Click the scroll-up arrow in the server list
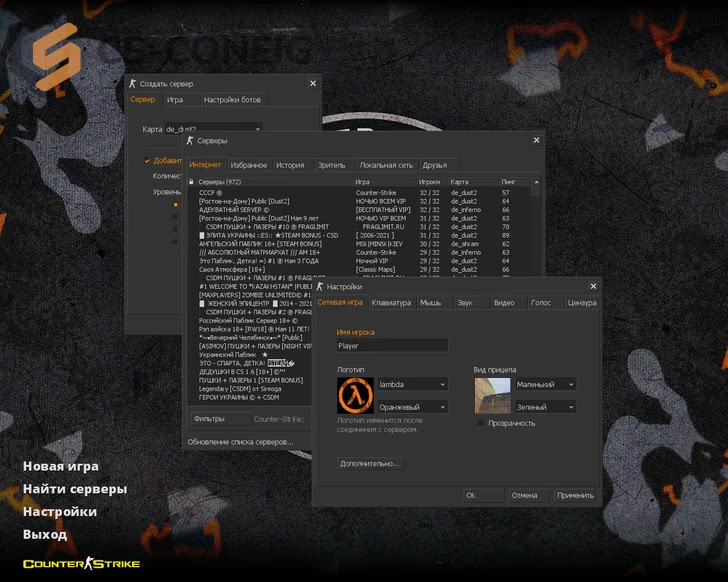The height and width of the screenshot is (582, 728). point(536,182)
